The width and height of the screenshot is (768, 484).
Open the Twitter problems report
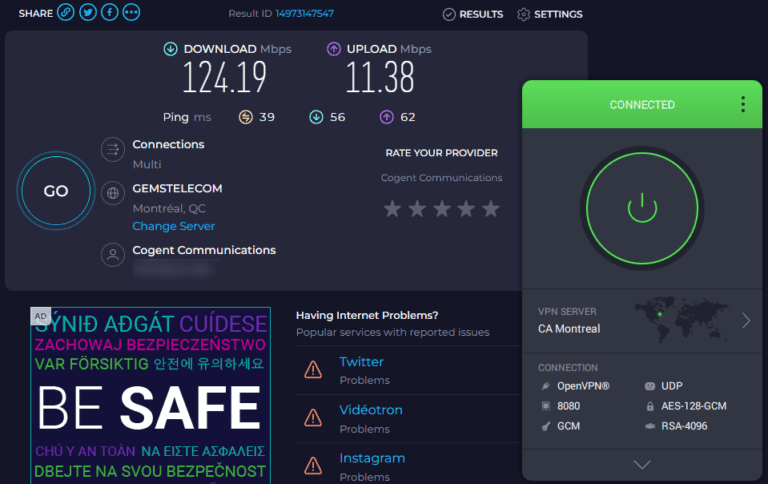pyautogui.click(x=361, y=362)
